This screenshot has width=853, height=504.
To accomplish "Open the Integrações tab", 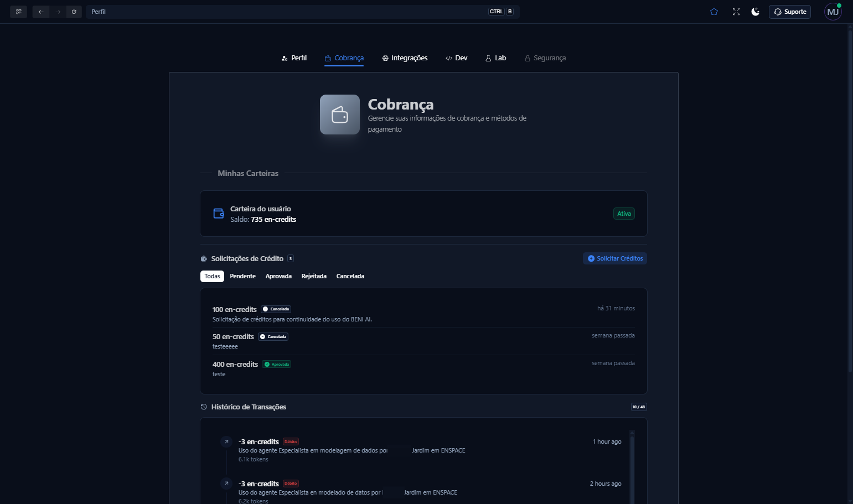I will point(405,58).
